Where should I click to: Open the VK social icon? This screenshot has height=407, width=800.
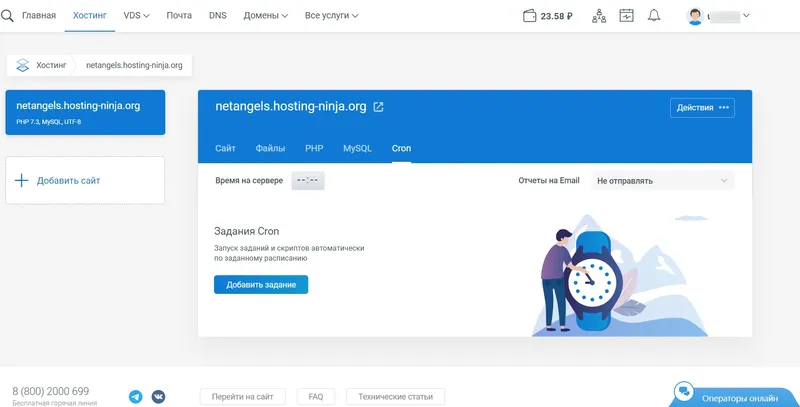point(158,396)
